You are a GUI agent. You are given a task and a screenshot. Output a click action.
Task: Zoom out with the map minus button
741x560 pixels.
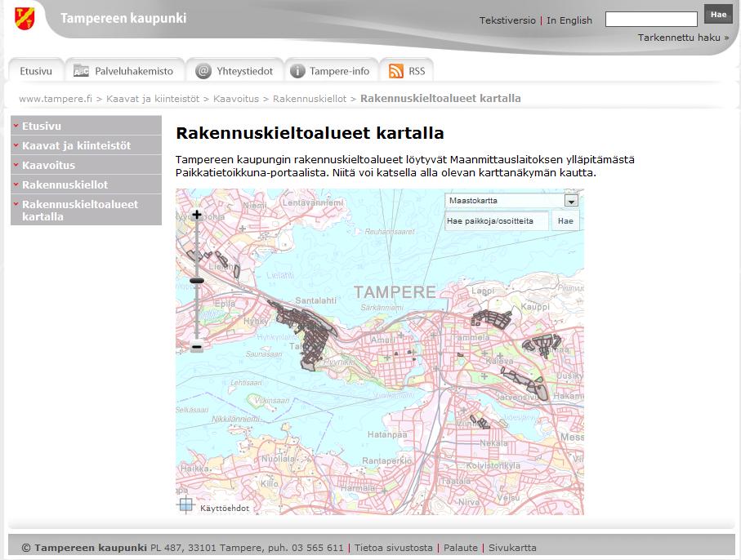pos(197,347)
